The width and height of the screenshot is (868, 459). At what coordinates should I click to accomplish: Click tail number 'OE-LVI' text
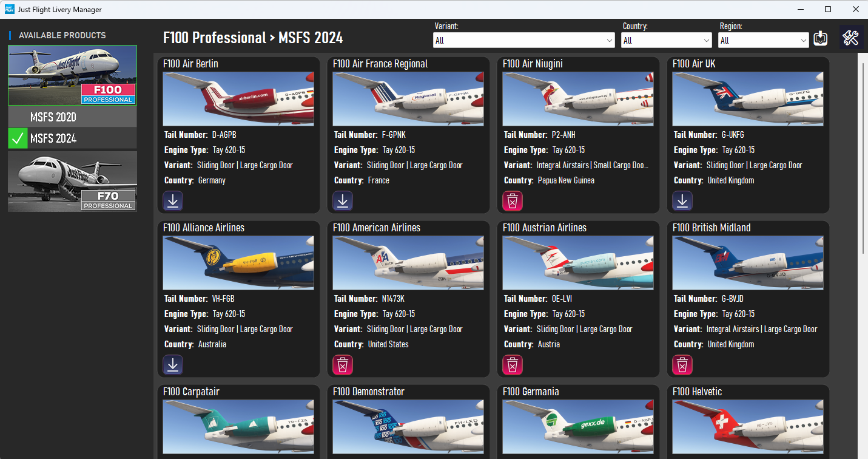coord(562,299)
